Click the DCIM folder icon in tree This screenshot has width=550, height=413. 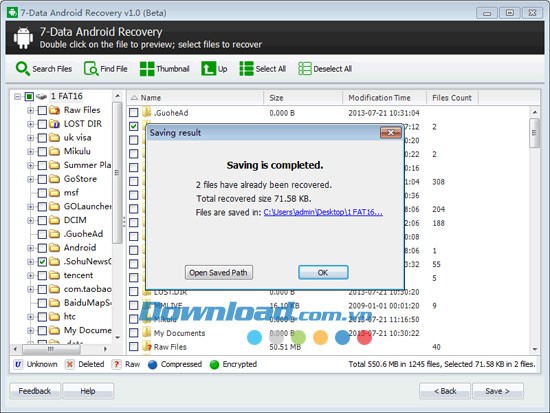click(54, 220)
